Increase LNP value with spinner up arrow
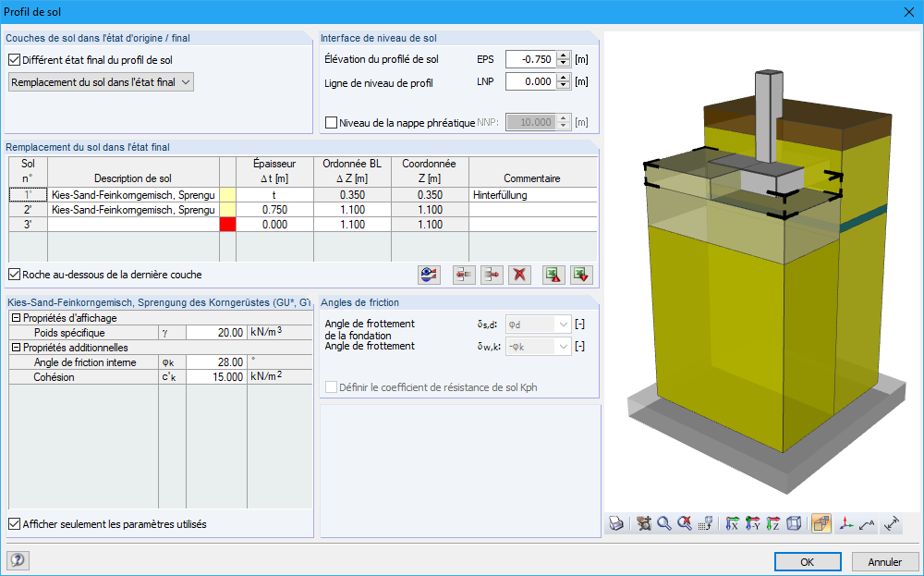 click(x=564, y=78)
